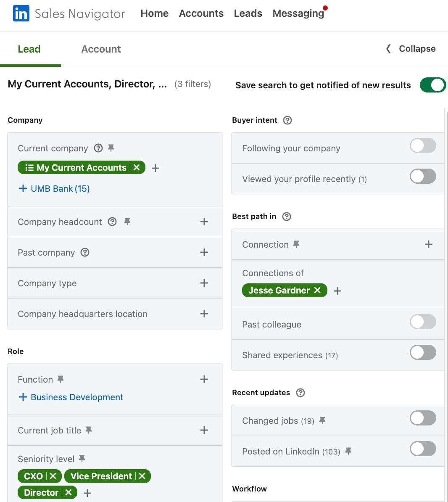Remove Jesse Gardner connection chip

pyautogui.click(x=317, y=290)
